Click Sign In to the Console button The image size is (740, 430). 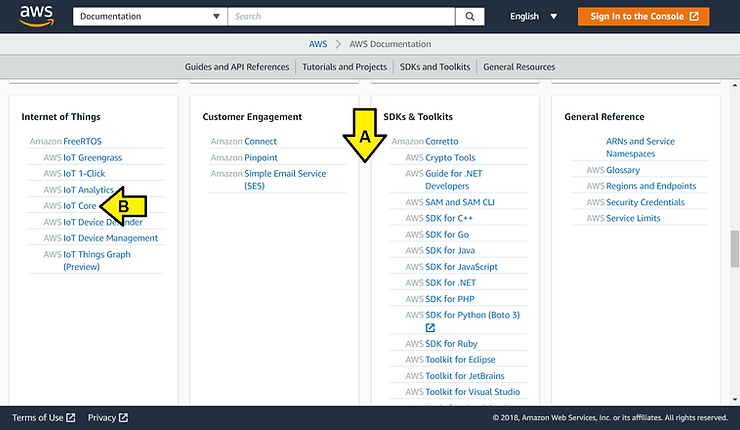[643, 17]
